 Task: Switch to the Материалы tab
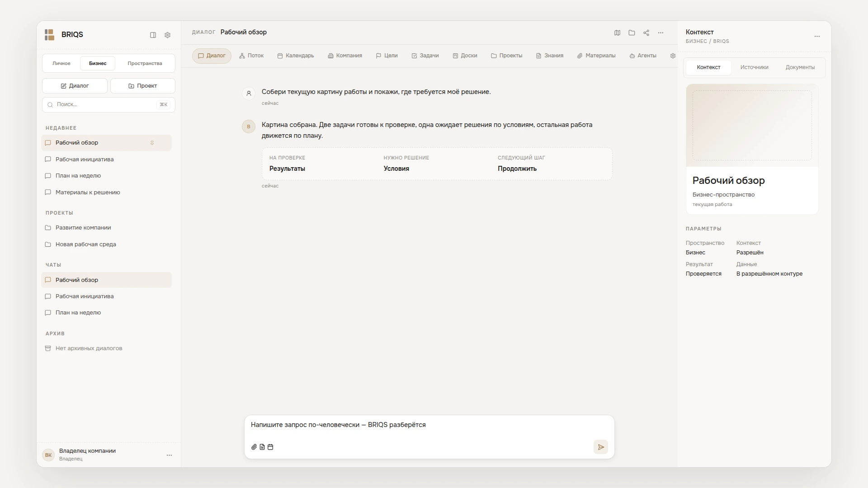coord(596,56)
